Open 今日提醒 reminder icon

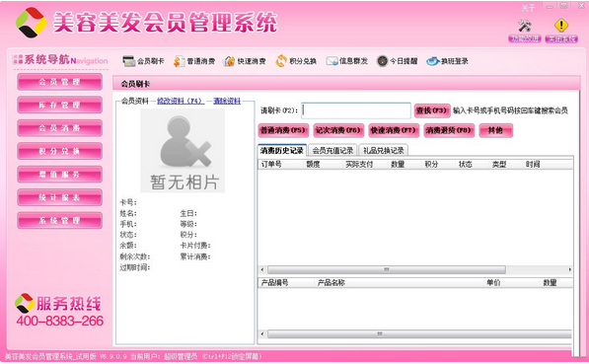(x=382, y=61)
